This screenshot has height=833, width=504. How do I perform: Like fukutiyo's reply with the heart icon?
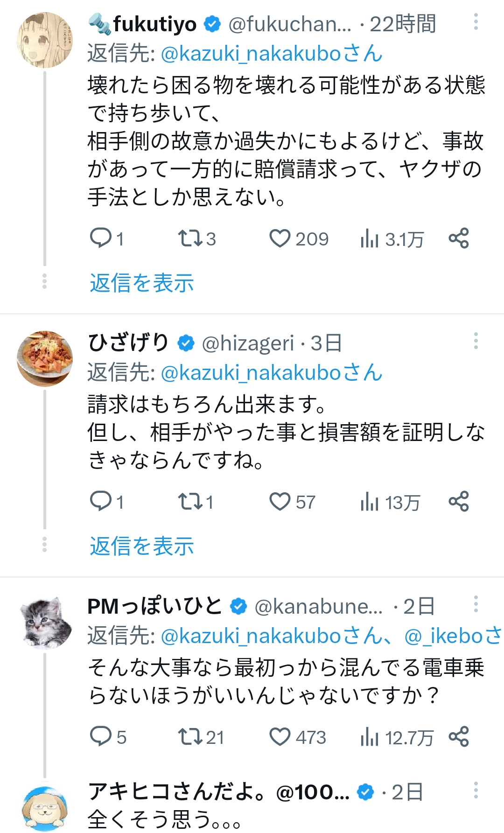coord(280,239)
